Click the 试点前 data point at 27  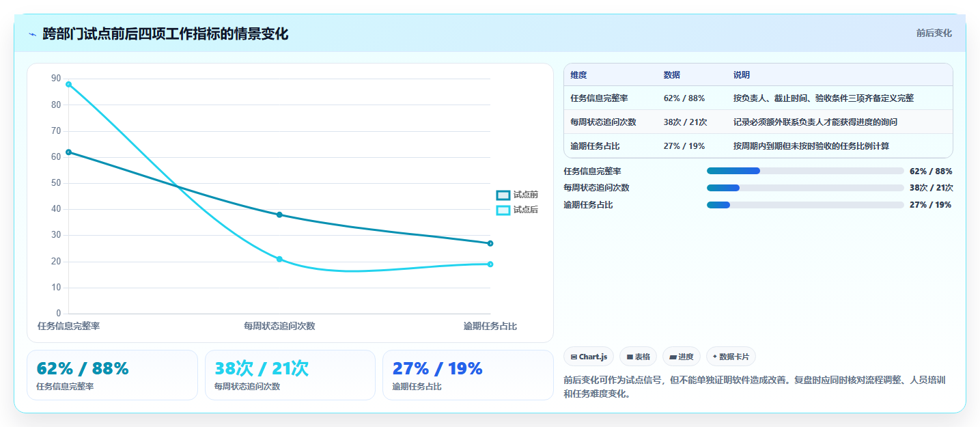click(490, 243)
